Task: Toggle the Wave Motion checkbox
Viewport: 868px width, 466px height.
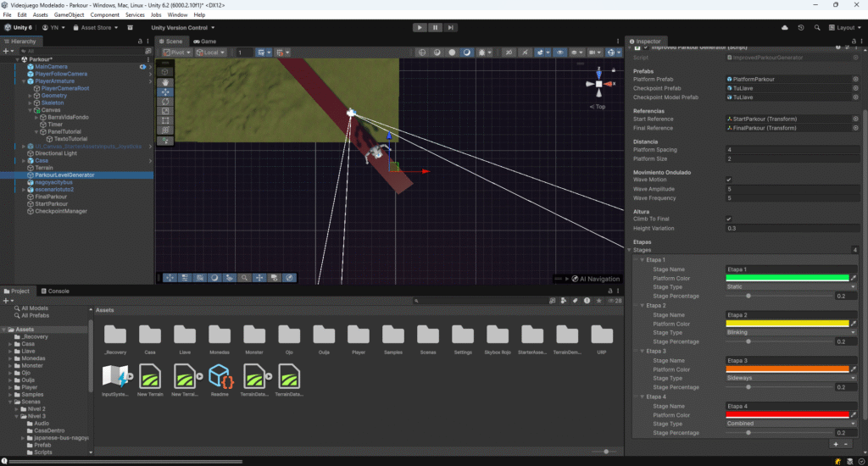Action: 729,179
